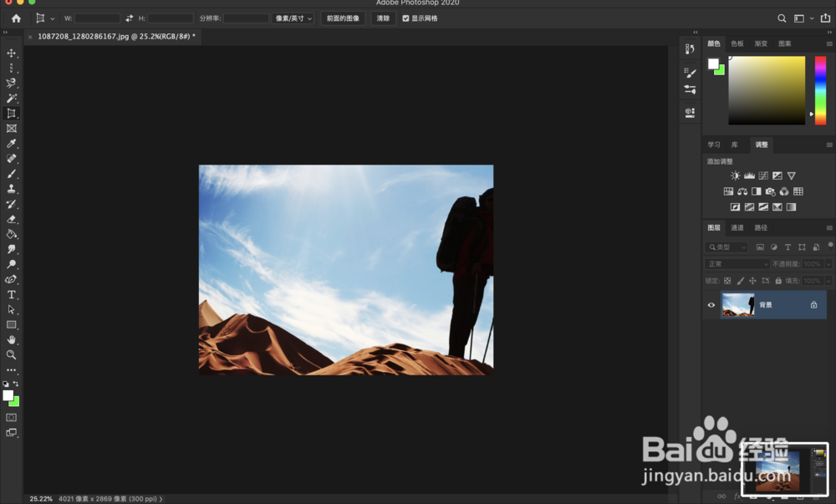Select the Pen tool

11,279
